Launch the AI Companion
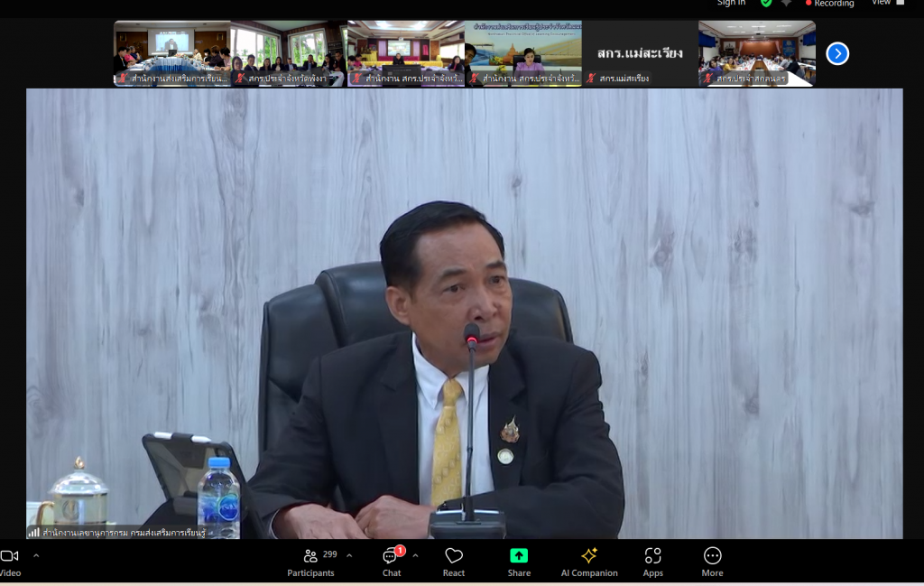 [589, 561]
